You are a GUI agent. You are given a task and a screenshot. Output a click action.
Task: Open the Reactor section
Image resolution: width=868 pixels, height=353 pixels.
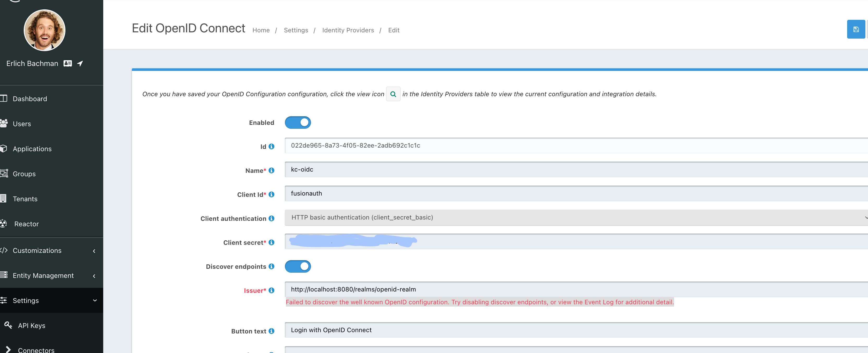click(x=26, y=223)
